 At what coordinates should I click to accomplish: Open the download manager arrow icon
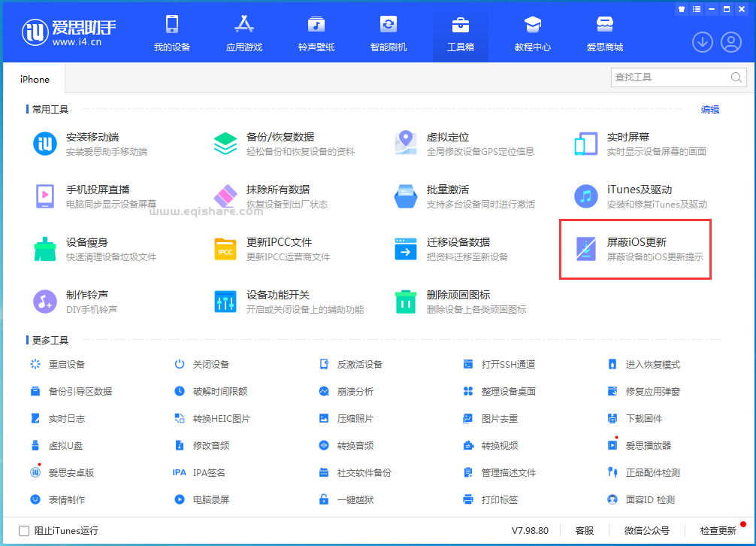tap(702, 42)
